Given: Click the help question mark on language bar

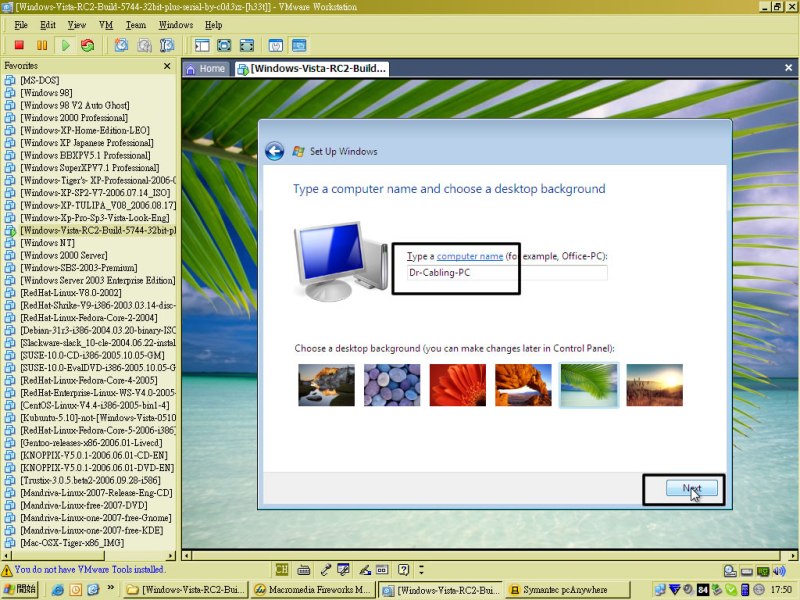Looking at the screenshot, I should 404,569.
